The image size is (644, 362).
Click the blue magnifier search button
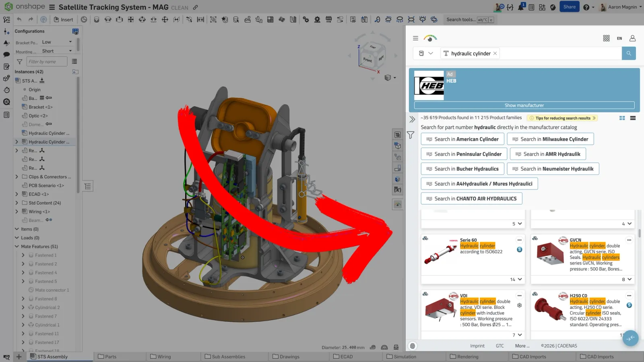[x=629, y=53]
